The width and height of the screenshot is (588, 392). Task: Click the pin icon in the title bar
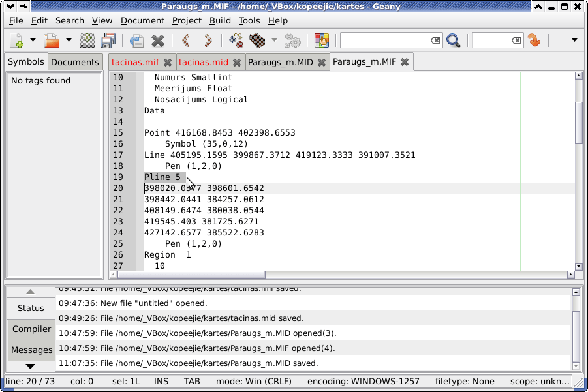coord(23,7)
